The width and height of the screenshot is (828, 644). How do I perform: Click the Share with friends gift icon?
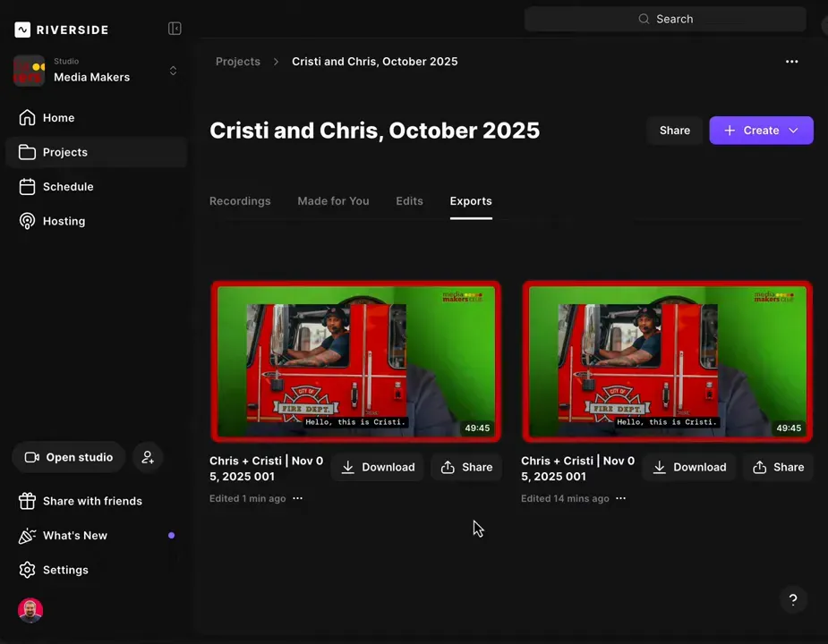coord(27,501)
